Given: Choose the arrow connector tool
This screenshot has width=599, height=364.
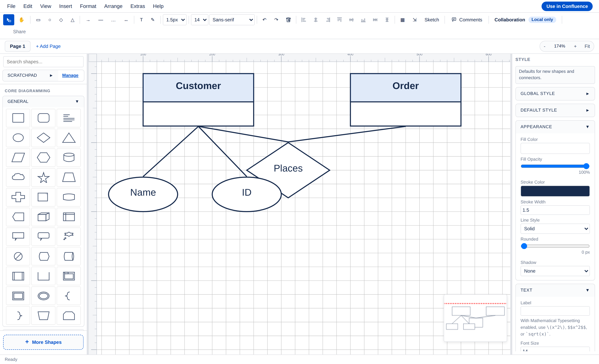Looking at the screenshot, I should (88, 20).
